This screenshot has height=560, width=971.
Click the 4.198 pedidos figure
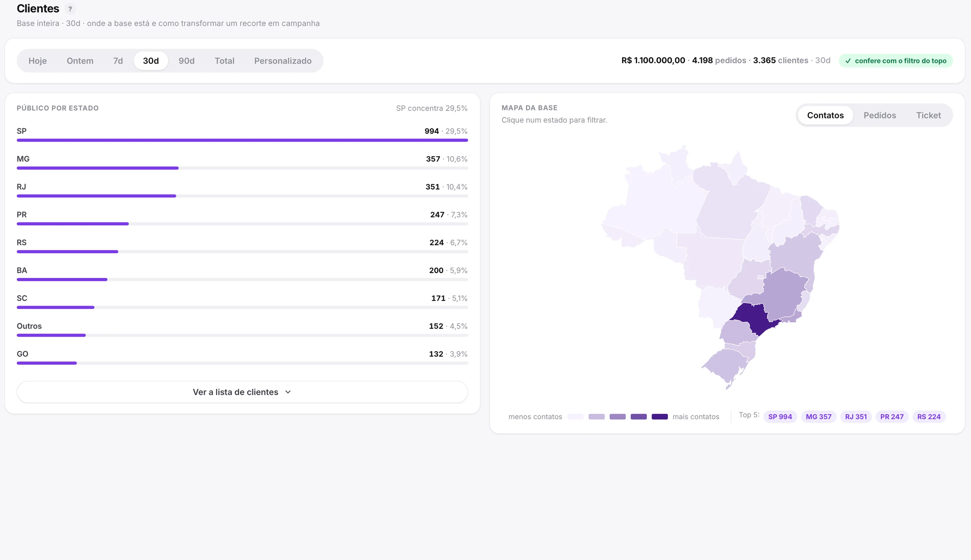click(x=719, y=61)
